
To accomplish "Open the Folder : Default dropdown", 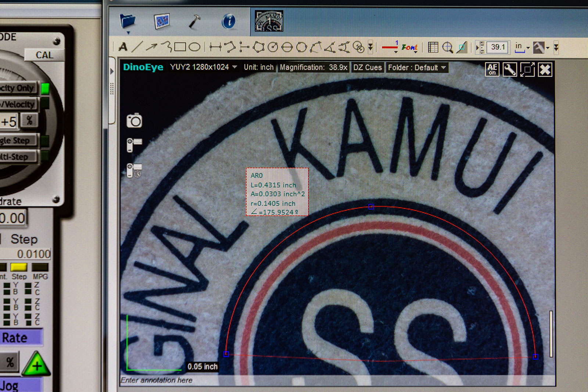I will (417, 68).
